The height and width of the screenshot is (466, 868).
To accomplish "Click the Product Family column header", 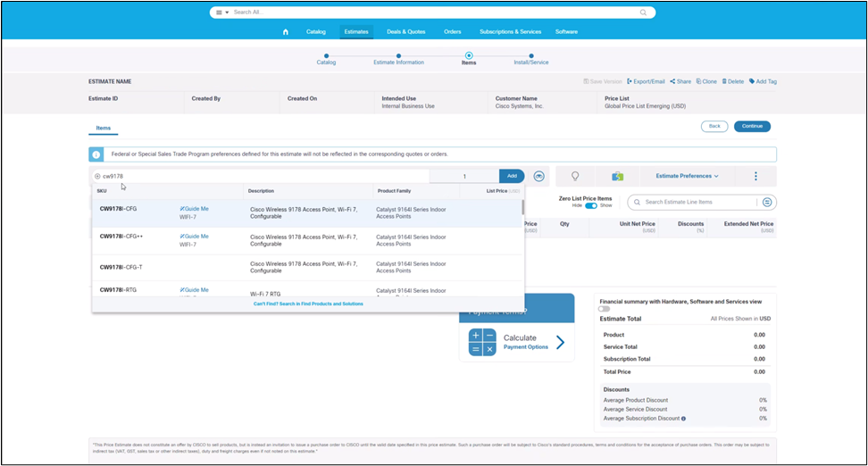I will tap(394, 191).
